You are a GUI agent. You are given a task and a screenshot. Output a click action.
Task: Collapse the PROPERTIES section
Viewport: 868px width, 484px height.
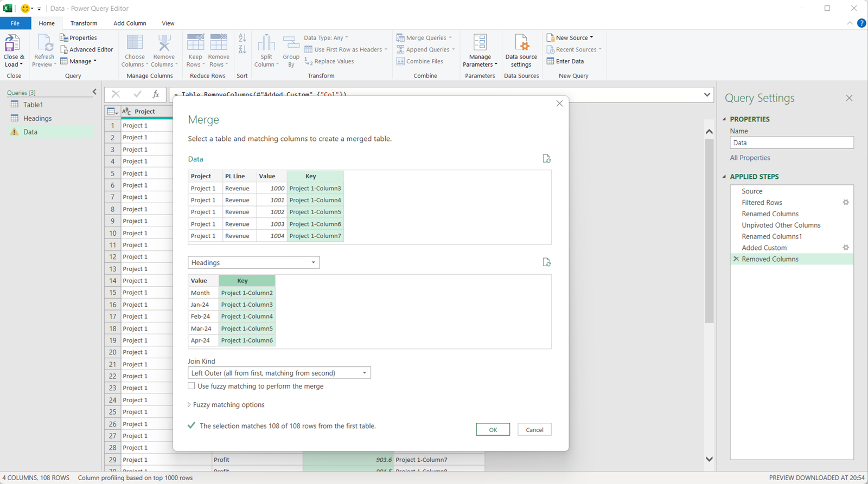pyautogui.click(x=724, y=119)
